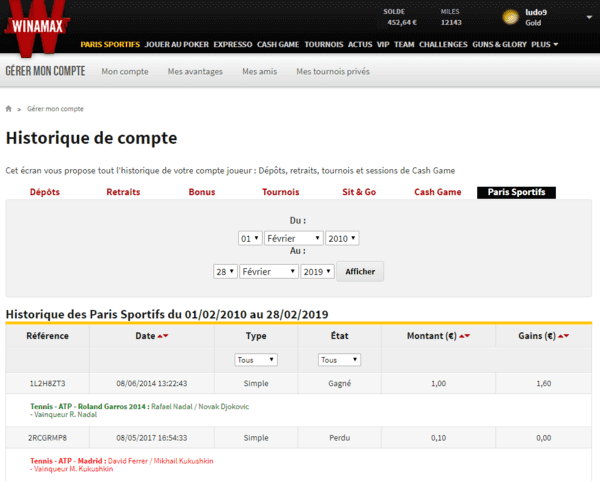The width and height of the screenshot is (600, 481).
Task: Open end day dropdown showing 28
Action: (225, 272)
